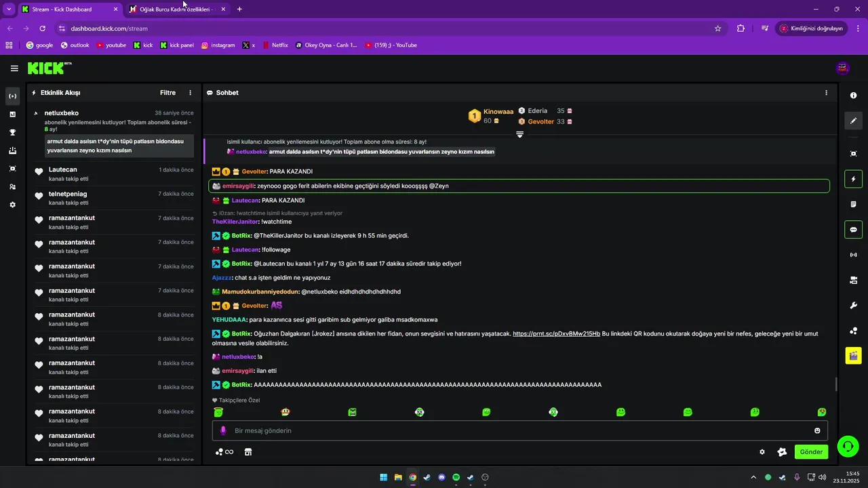The image size is (868, 488).
Task: Open a new browser tab with plus button
Action: [x=239, y=9]
